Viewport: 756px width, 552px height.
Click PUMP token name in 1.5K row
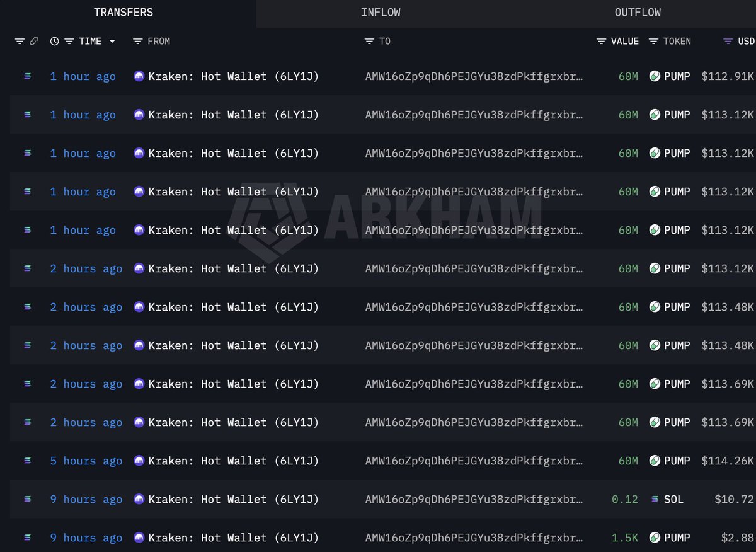point(677,538)
